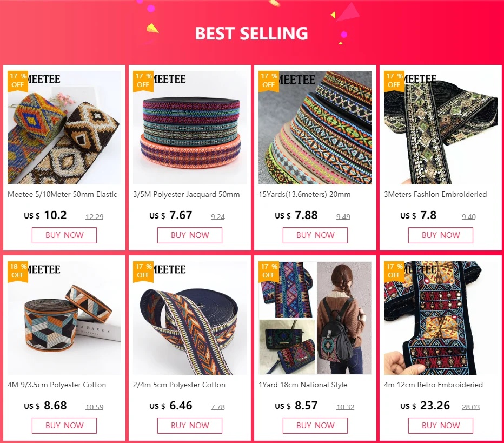Click BUY NOW under the US $23.26 item
Viewport: 504px width, 443px height.
point(441,425)
